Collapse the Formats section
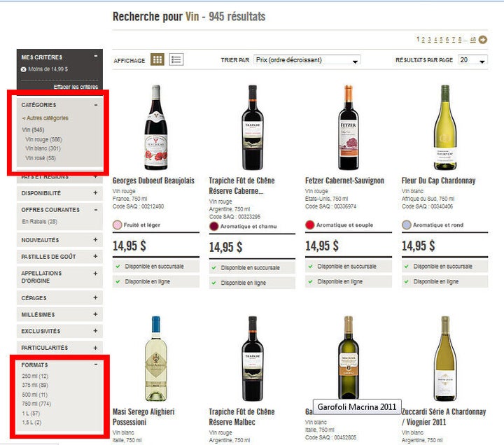 (x=96, y=365)
